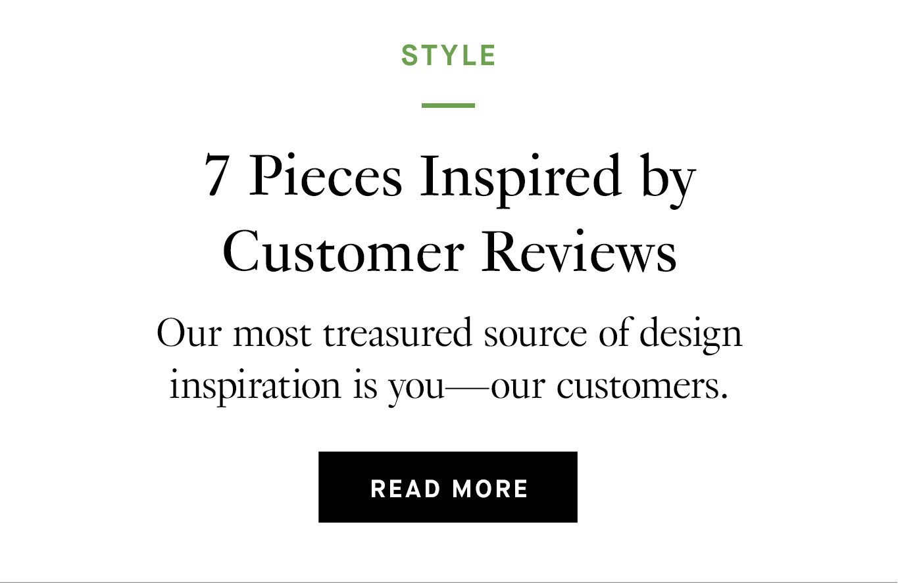The image size is (898, 588).
Task: Click the number 7 in the headline
Action: pyautogui.click(x=216, y=176)
